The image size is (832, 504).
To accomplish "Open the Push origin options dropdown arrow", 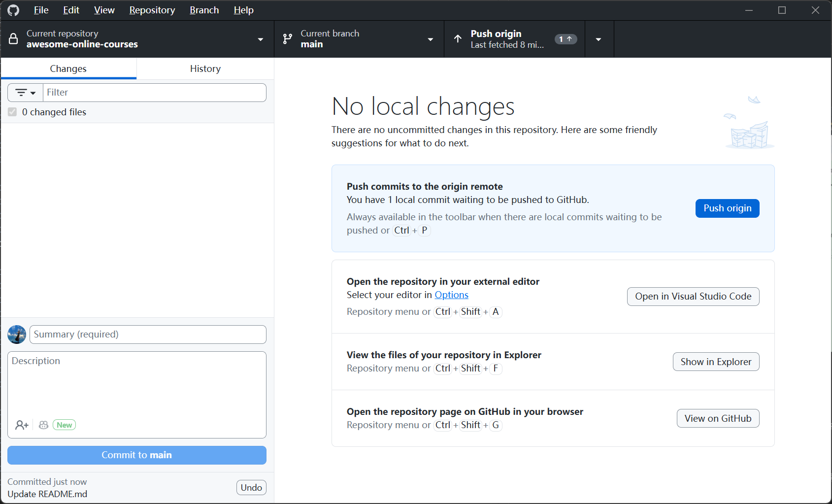I will (x=599, y=39).
